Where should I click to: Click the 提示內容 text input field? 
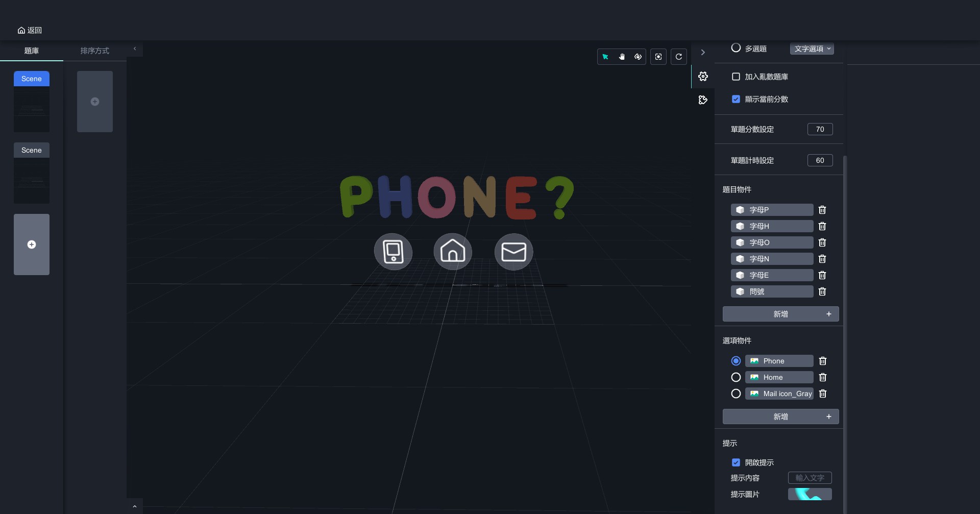click(810, 478)
